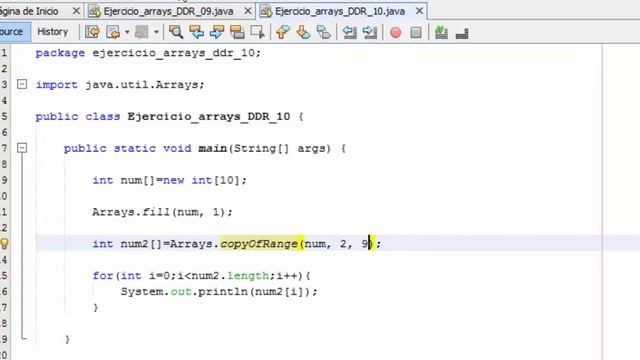This screenshot has width=640, height=360.
Task: Jump to the Last Edit location icon
Action: click(x=92, y=32)
